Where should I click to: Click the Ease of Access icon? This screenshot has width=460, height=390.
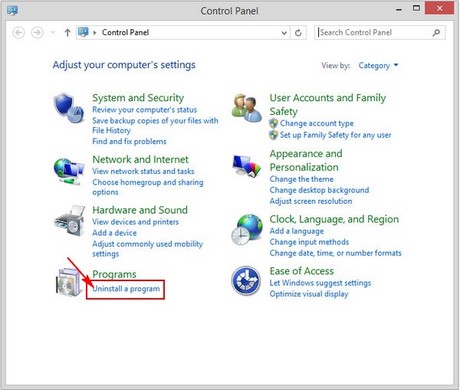pos(246,280)
